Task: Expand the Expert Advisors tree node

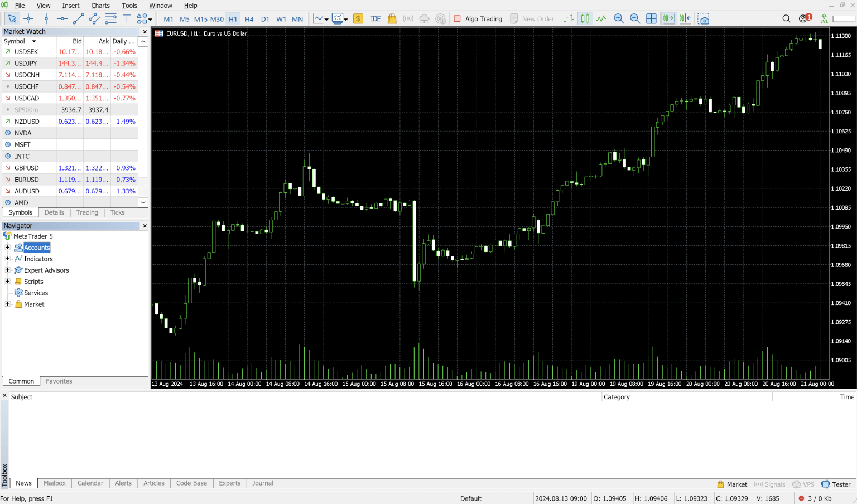Action: tap(8, 270)
